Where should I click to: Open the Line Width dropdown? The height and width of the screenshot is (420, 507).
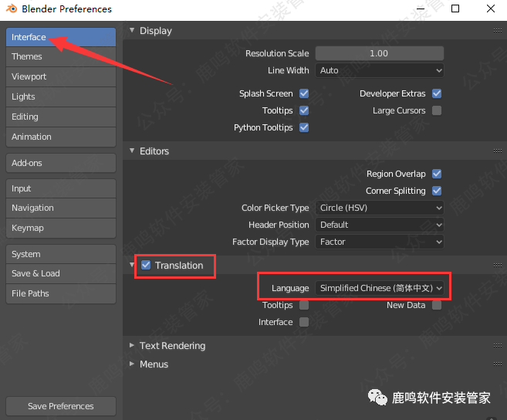tap(380, 70)
